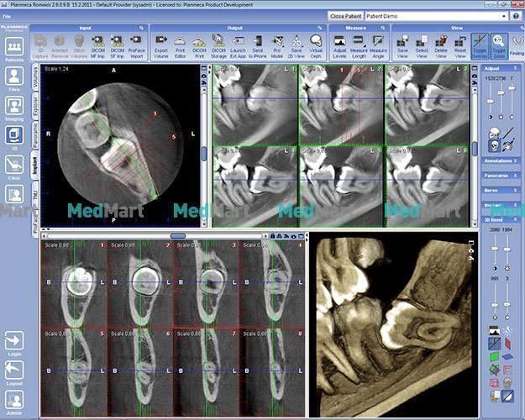
Task: Expand the Output toolbar group options
Action: tap(320, 28)
